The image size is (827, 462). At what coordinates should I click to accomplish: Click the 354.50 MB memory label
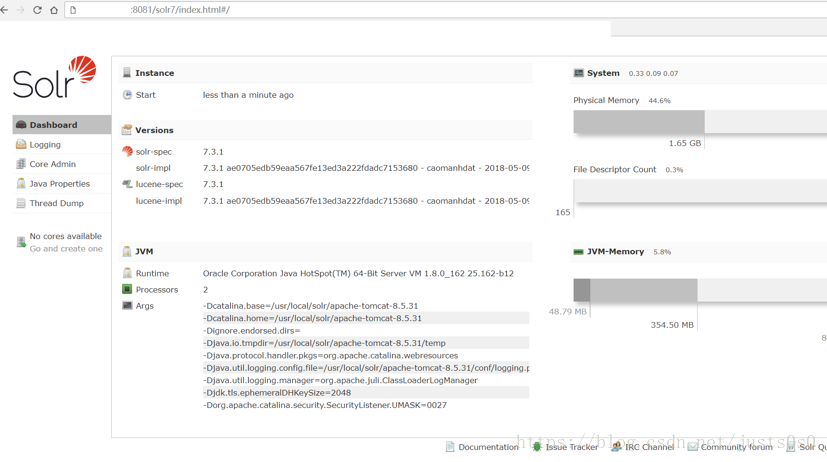pyautogui.click(x=672, y=325)
